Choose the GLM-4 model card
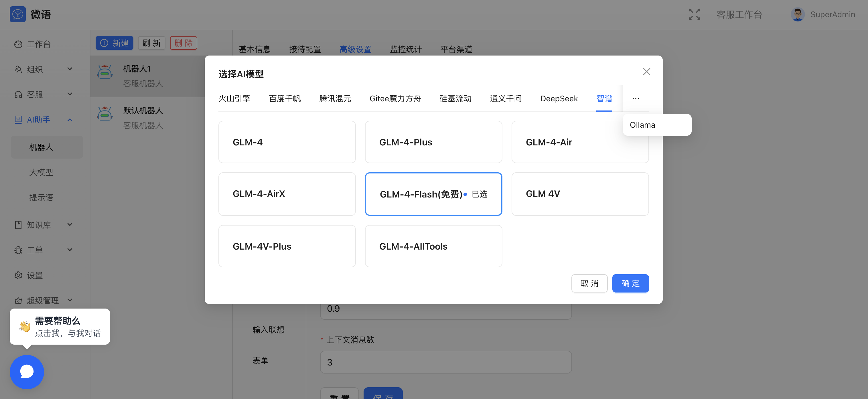The width and height of the screenshot is (868, 399). (x=287, y=142)
